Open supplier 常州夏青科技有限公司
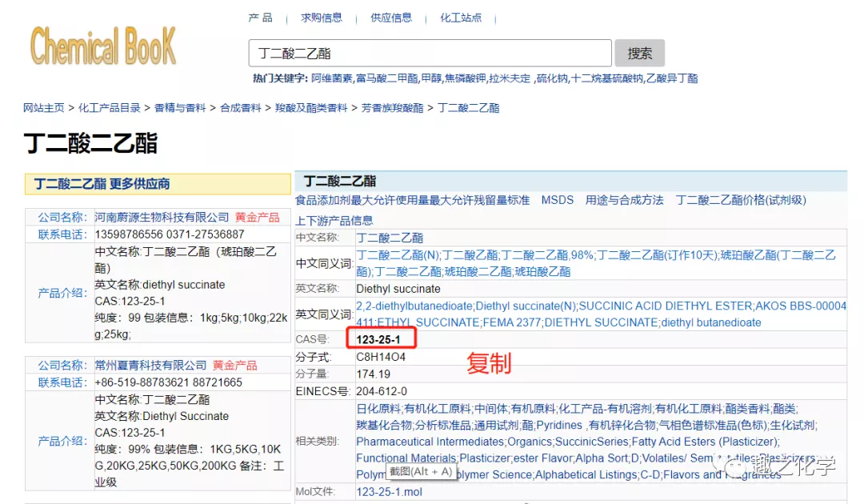Viewport: 864px width, 504px height. click(150, 365)
